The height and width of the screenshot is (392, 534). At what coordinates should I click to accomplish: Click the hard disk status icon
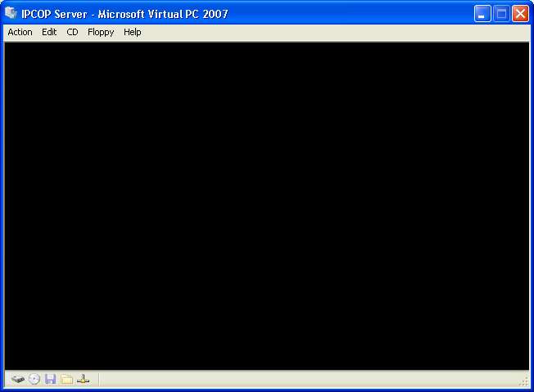(x=18, y=379)
